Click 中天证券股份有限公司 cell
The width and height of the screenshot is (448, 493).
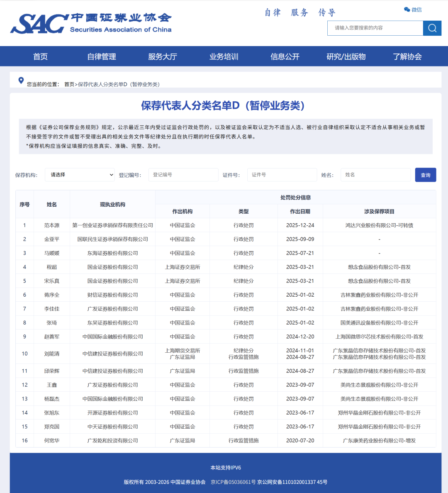(112, 427)
